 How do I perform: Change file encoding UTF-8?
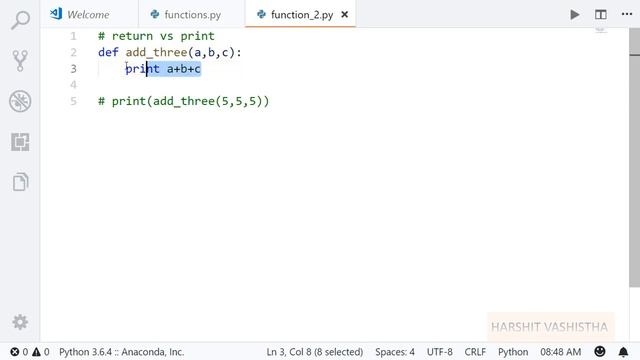(440, 352)
